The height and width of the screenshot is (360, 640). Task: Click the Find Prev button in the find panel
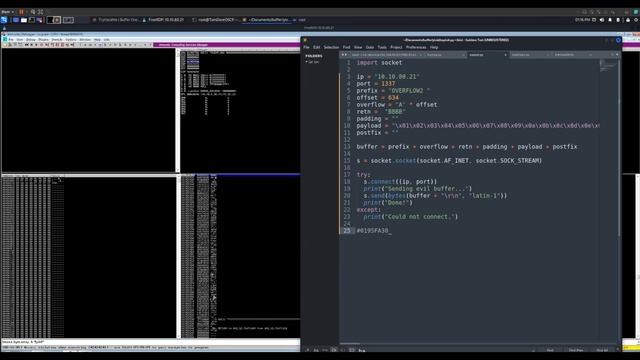(576, 350)
